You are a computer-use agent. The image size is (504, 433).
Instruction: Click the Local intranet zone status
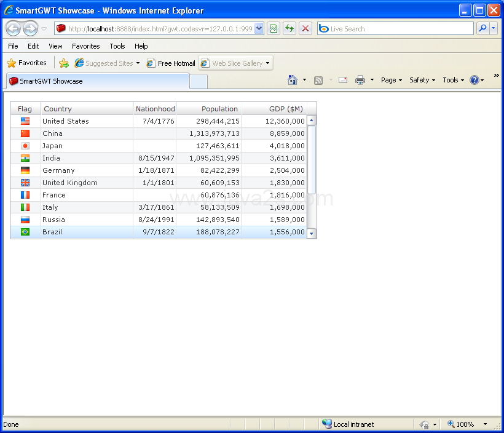(x=348, y=424)
